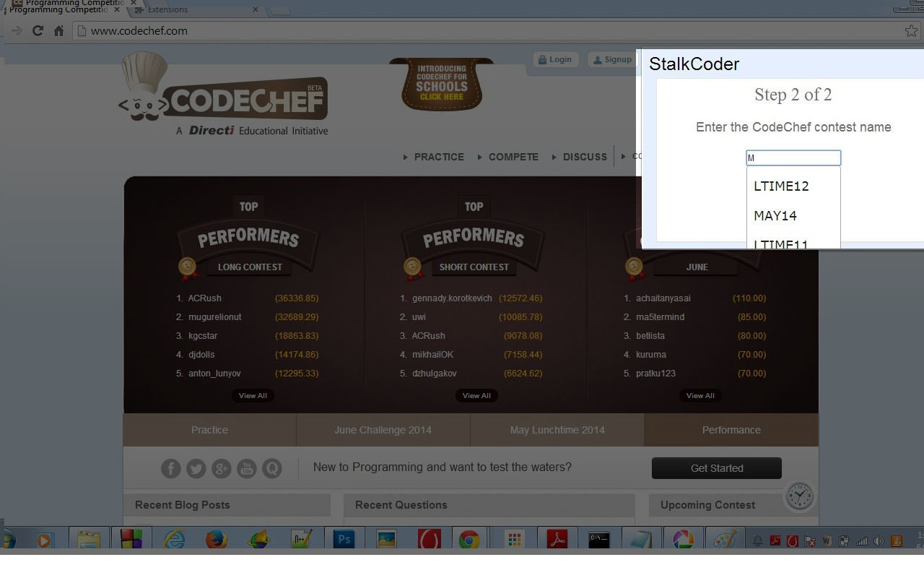
Task: Close the Extensions tab
Action: pyautogui.click(x=255, y=9)
